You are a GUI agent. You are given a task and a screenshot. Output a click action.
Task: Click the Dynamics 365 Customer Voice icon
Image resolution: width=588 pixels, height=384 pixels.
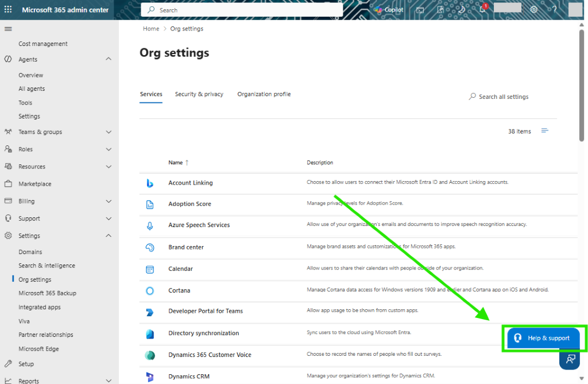[150, 355]
